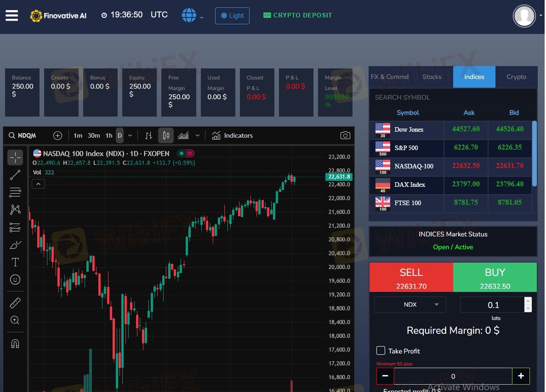
Task: Take a chart snapshot with camera icon
Action: [345, 135]
